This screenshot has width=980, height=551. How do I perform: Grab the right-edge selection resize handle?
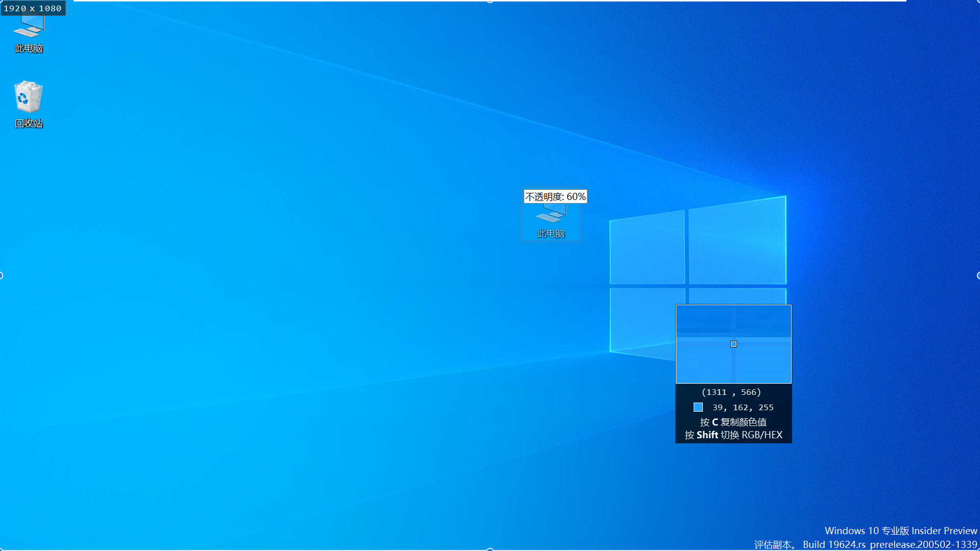pyautogui.click(x=978, y=275)
